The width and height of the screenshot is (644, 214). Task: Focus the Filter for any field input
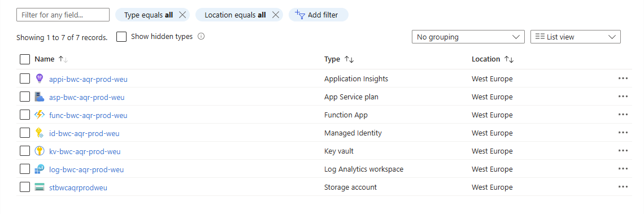tap(63, 15)
